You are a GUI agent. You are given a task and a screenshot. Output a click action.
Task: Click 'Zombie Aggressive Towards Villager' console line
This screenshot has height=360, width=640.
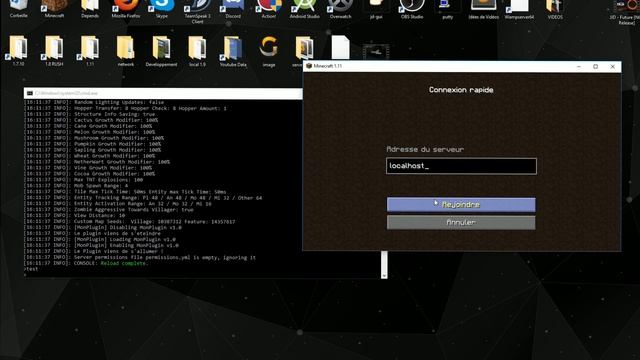[x=109, y=210]
